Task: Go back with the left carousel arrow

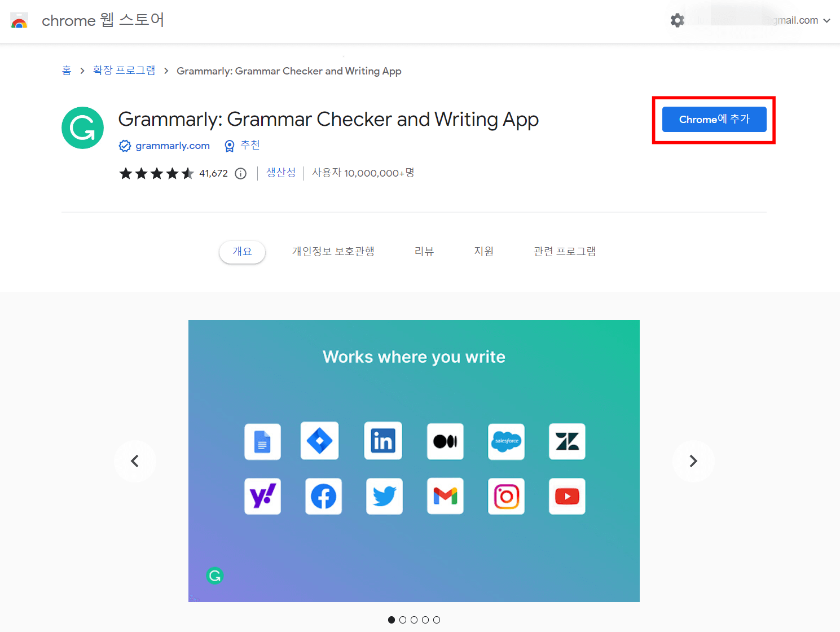Action: pyautogui.click(x=135, y=461)
